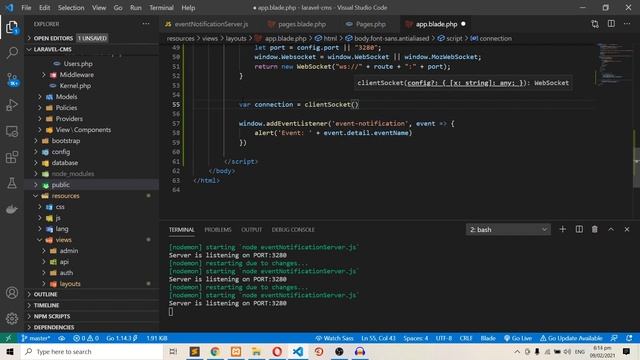This screenshot has width=640, height=360.
Task: Expand the Dependencies section
Action: [x=92, y=327]
